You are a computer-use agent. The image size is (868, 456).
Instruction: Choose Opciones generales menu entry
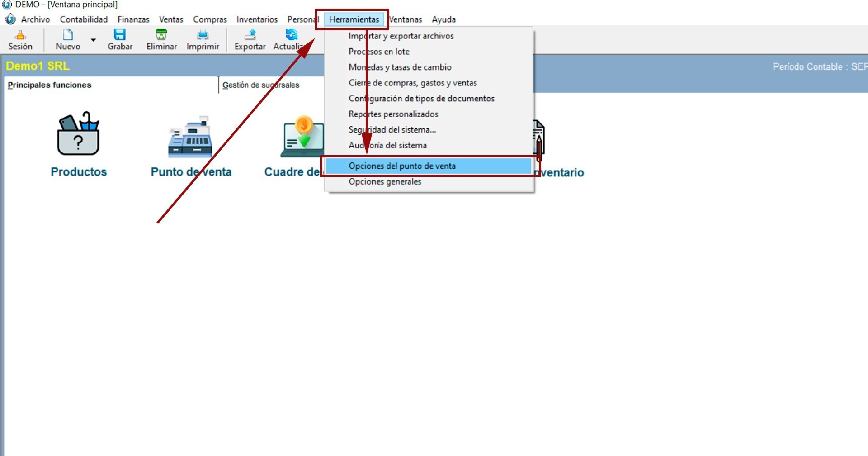coord(385,182)
